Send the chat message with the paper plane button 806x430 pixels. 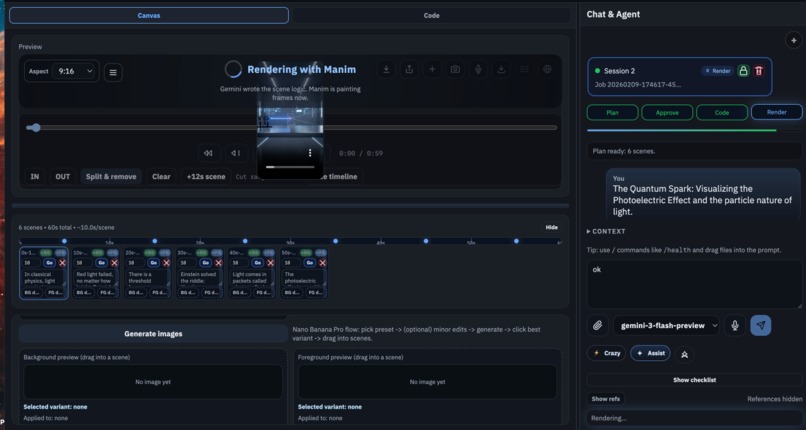coord(761,325)
